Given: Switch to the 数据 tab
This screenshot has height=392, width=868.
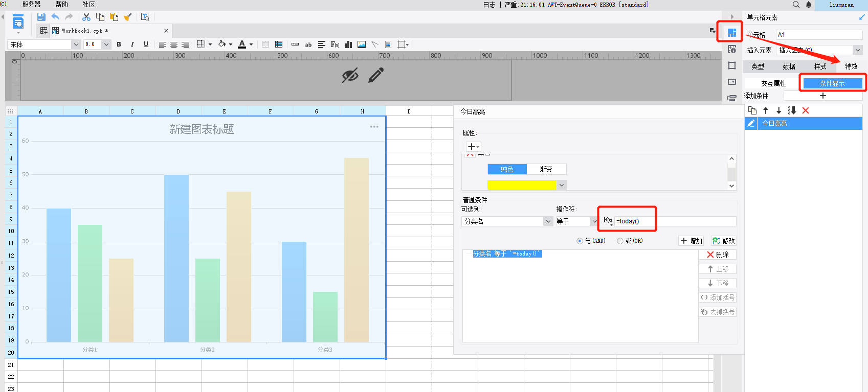Looking at the screenshot, I should [x=789, y=66].
